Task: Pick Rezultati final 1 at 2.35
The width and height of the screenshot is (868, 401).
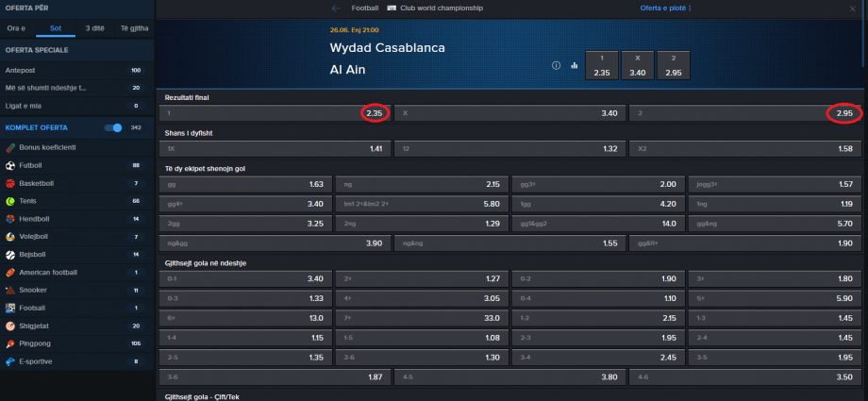Action: [x=275, y=113]
